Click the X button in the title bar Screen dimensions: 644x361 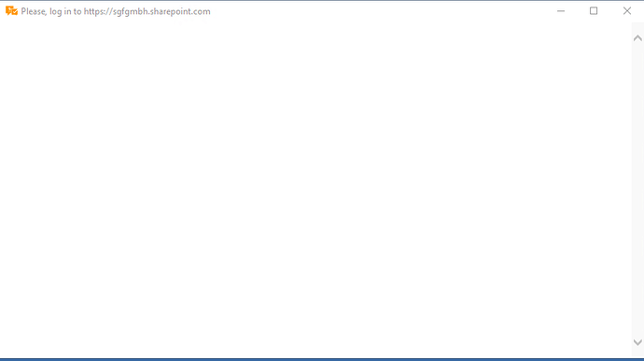(x=627, y=11)
